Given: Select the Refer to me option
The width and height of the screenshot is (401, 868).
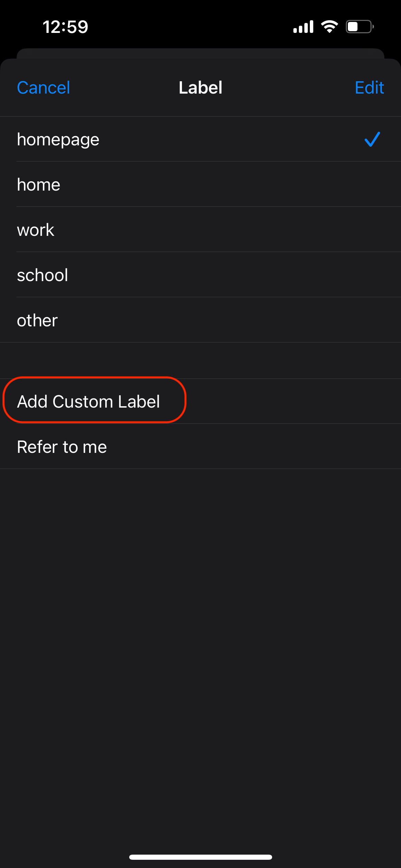Looking at the screenshot, I should coord(62,447).
